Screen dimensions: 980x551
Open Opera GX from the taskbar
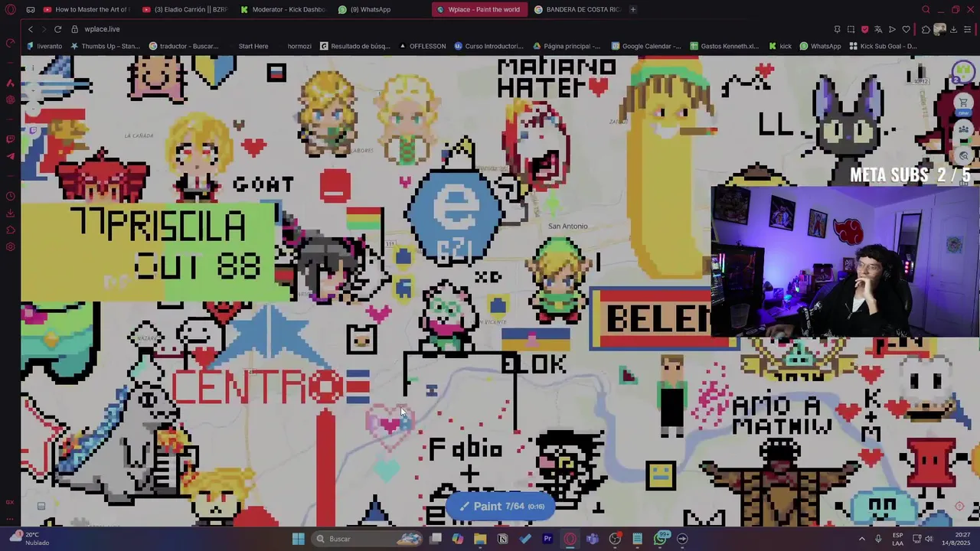(x=570, y=539)
